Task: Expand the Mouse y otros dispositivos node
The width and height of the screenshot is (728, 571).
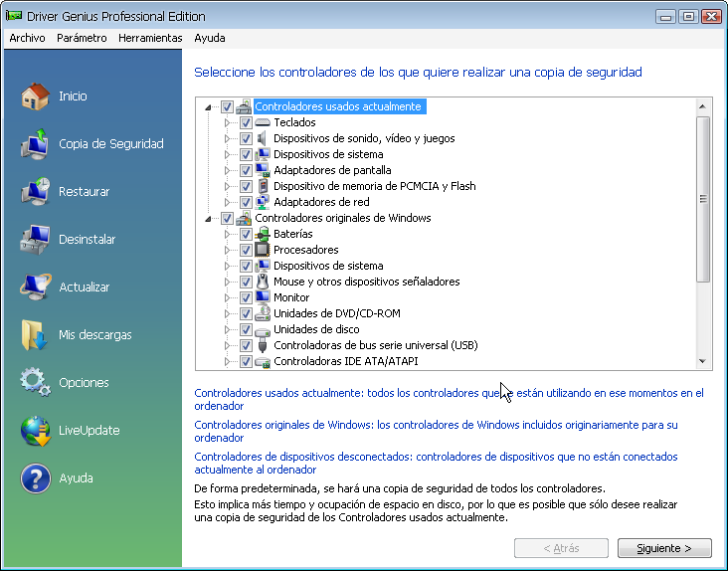Action: pos(227,282)
